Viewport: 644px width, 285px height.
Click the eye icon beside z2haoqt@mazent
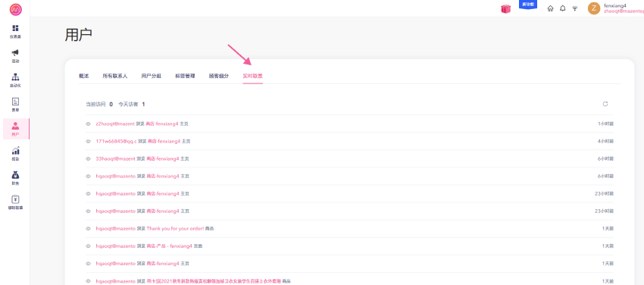coord(88,124)
